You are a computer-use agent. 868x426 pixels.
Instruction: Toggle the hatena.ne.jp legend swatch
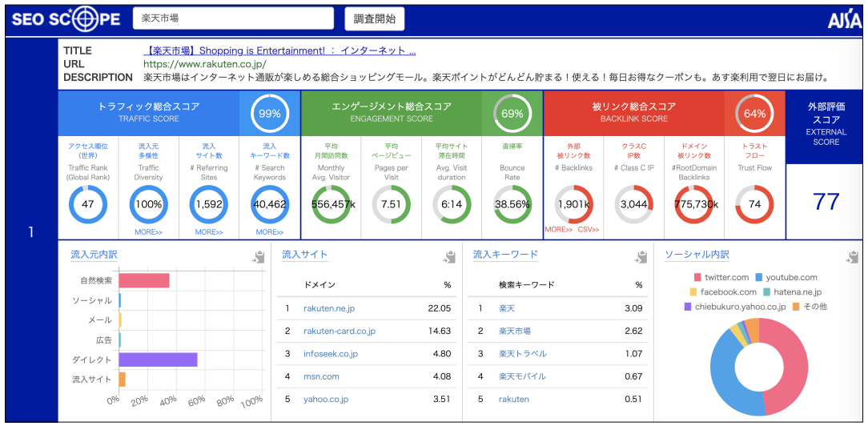tap(766, 291)
